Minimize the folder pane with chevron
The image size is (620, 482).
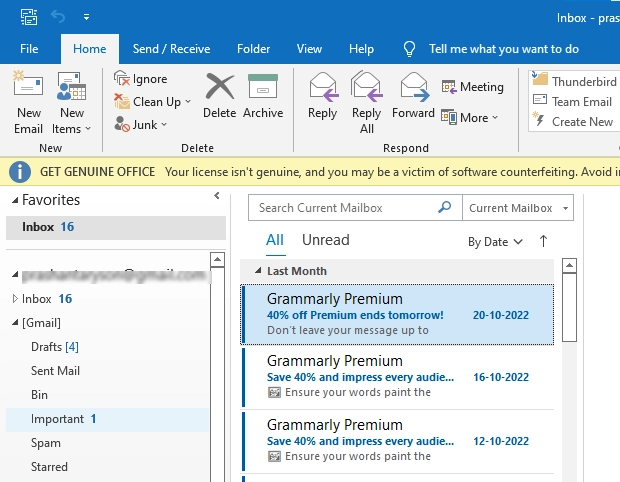click(217, 195)
